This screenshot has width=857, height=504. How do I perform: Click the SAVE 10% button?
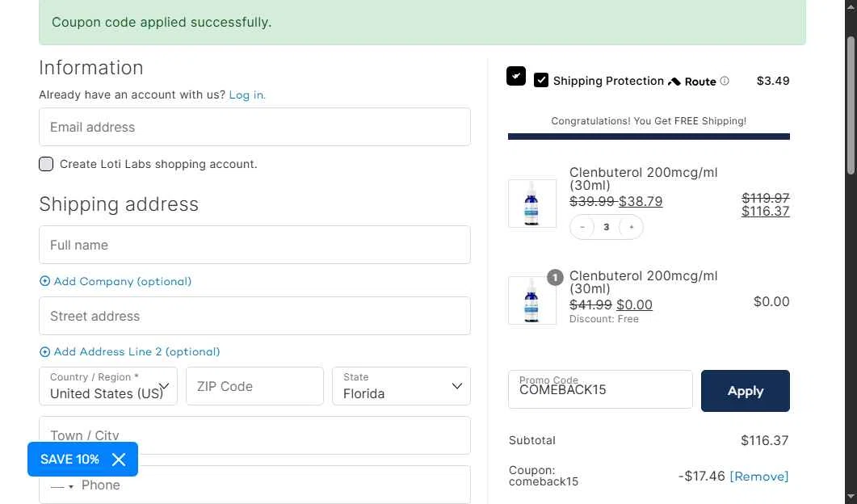tap(69, 460)
